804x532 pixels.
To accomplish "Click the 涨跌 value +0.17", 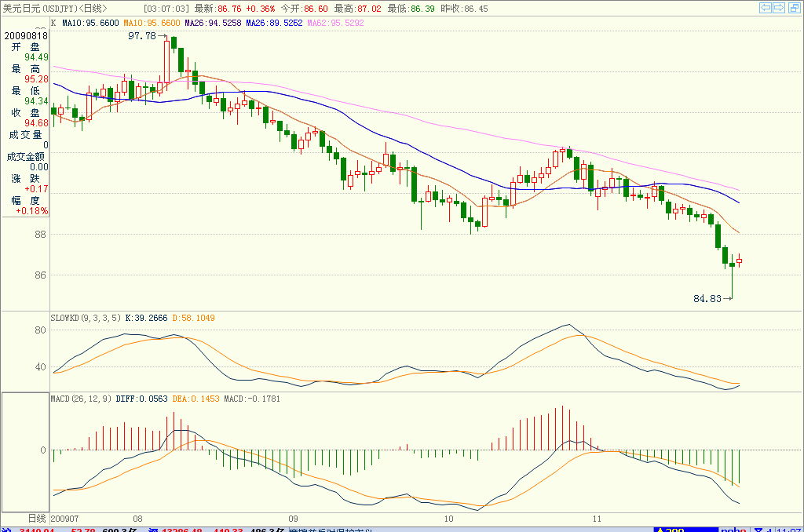I will point(36,189).
